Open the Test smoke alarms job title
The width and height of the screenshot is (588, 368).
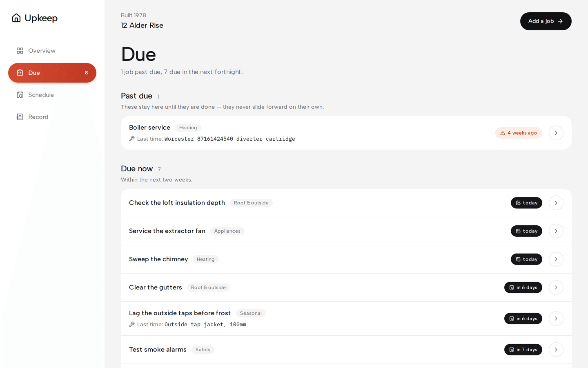(x=158, y=350)
